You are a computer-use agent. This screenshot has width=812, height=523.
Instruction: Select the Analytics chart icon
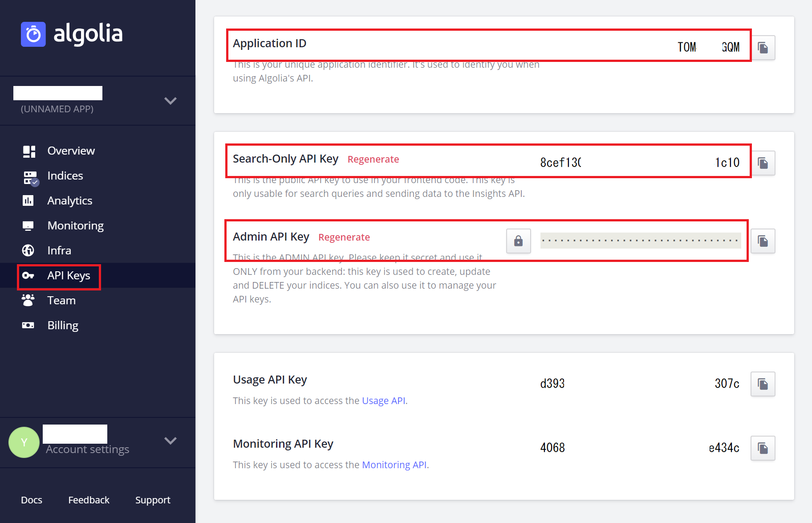tap(28, 200)
